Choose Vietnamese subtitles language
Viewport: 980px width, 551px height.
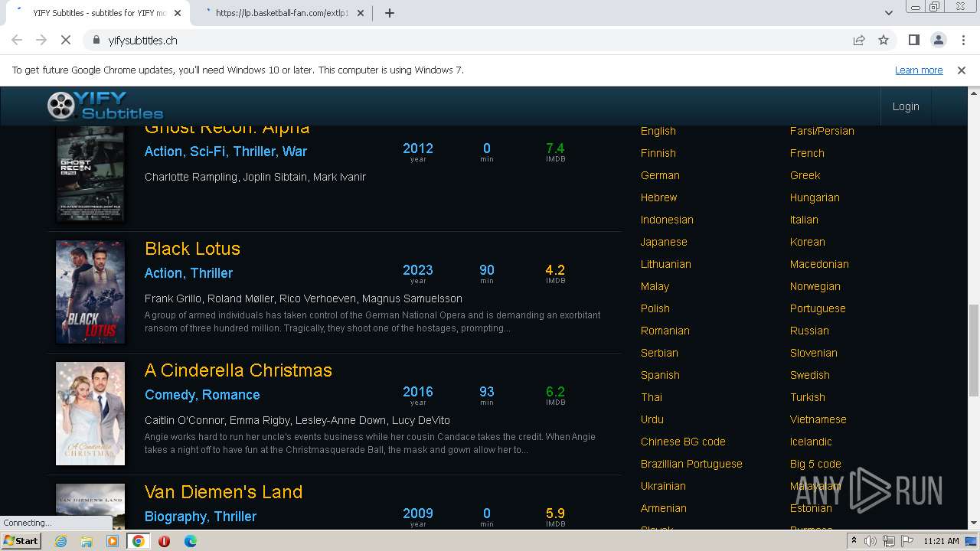[818, 419]
